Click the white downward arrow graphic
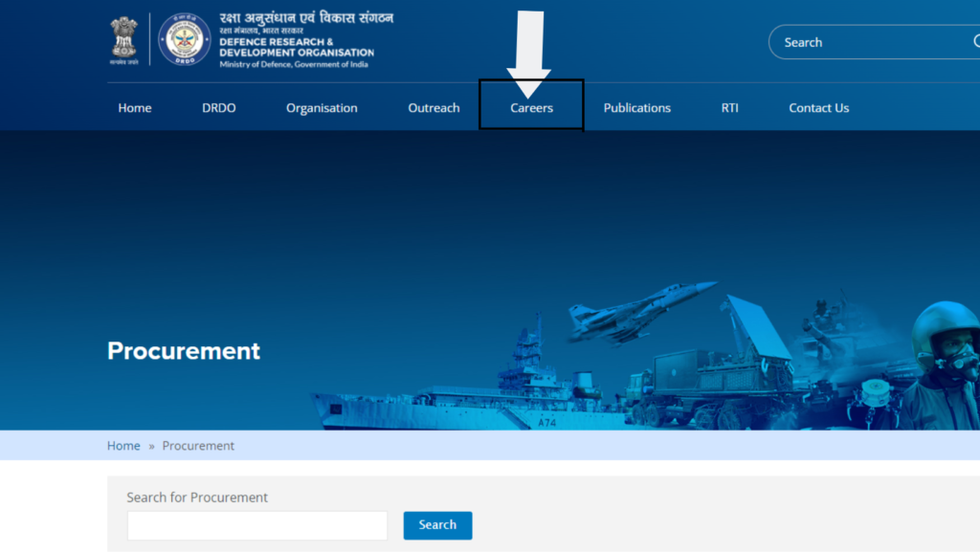Screen dimensions: 980x552 click(527, 53)
